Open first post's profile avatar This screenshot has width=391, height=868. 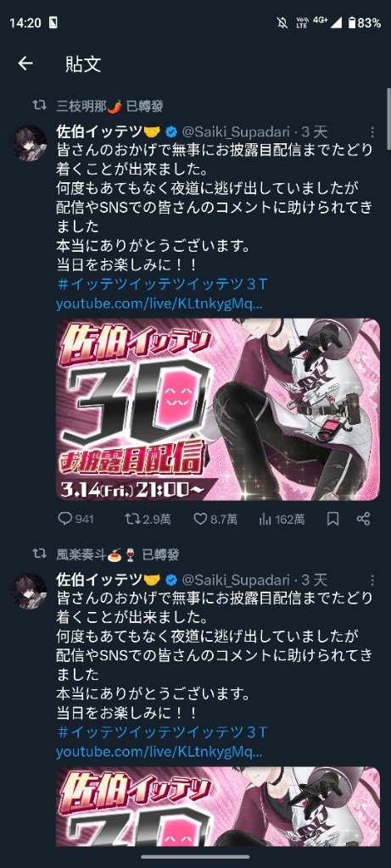[30, 142]
